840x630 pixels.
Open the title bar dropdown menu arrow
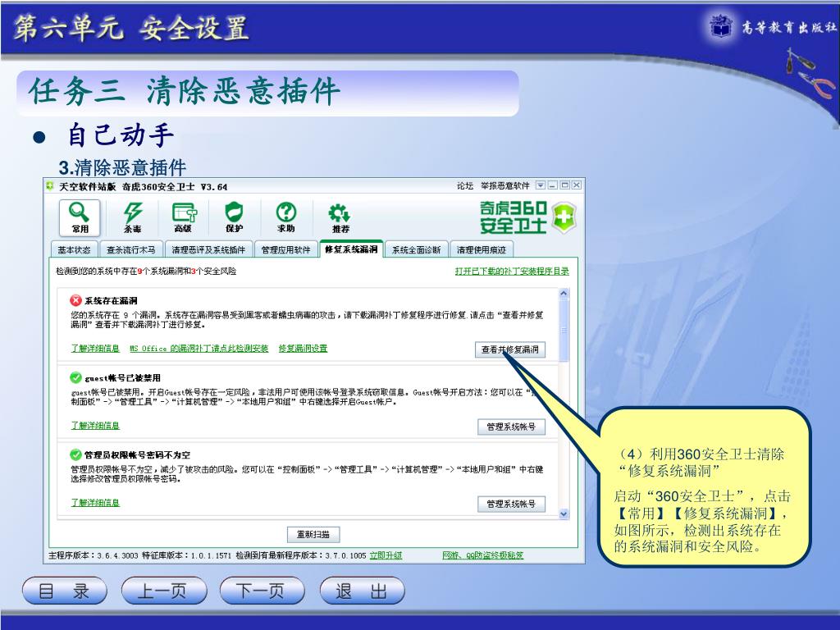coord(541,185)
